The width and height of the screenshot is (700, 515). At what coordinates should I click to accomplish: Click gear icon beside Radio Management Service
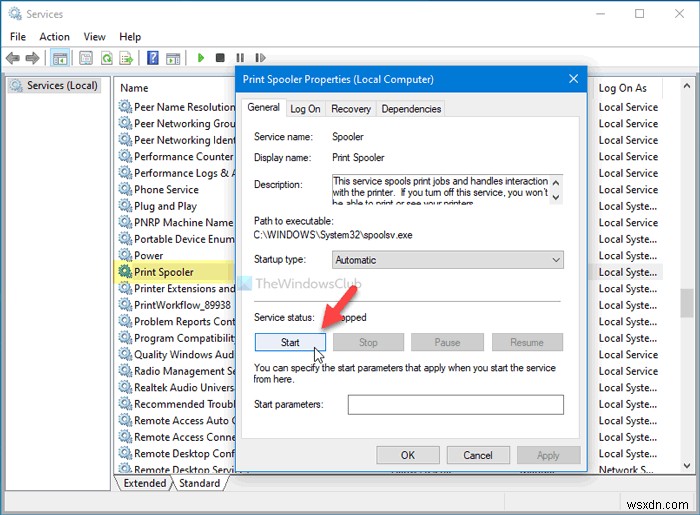pyautogui.click(x=125, y=370)
